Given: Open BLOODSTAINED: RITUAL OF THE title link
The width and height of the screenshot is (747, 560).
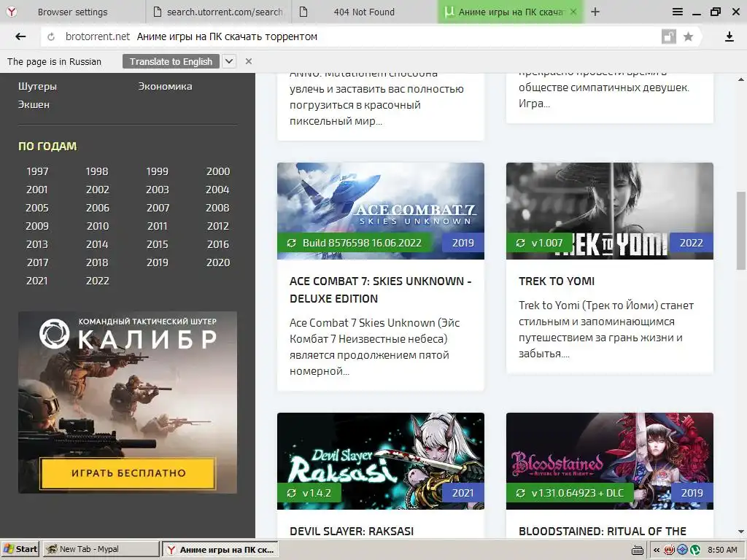Looking at the screenshot, I should pos(602,532).
